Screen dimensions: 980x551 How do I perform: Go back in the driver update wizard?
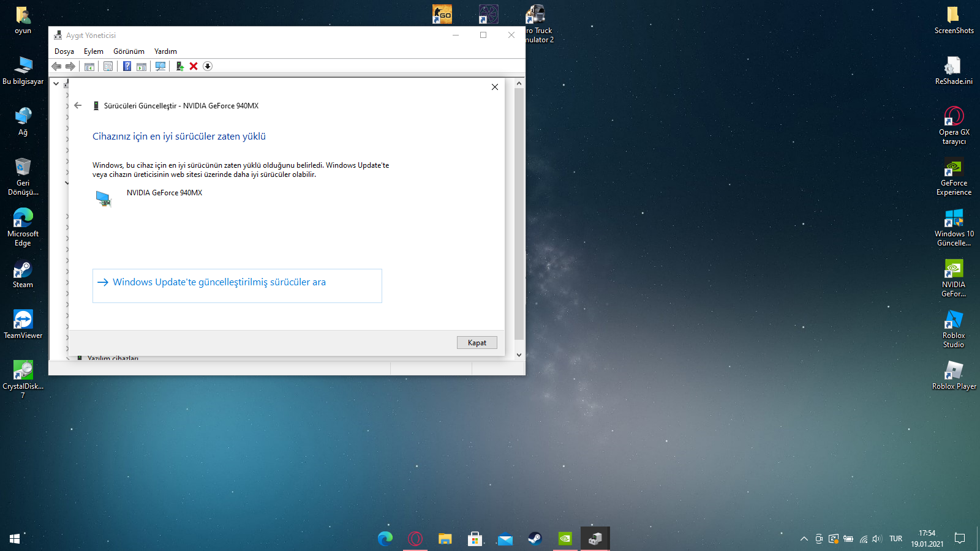point(78,105)
